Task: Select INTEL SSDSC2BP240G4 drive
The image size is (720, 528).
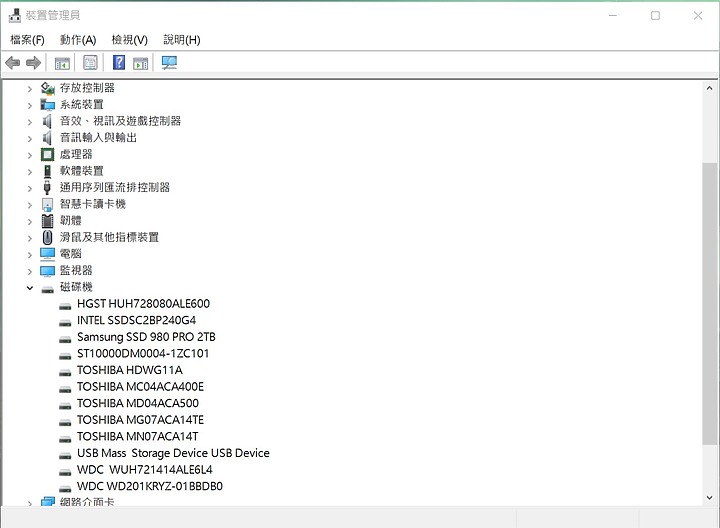Action: coord(136,320)
